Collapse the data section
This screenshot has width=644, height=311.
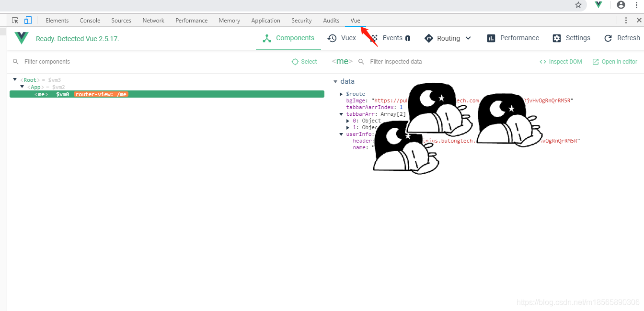point(335,82)
